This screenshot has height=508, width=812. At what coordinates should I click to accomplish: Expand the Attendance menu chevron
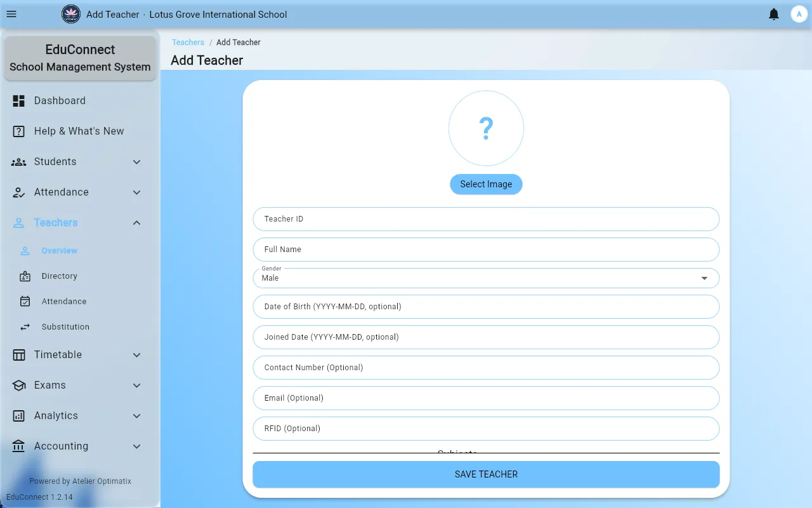[137, 192]
